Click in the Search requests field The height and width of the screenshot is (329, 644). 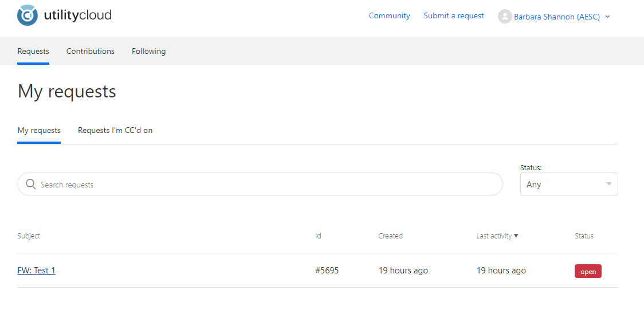coord(264,185)
